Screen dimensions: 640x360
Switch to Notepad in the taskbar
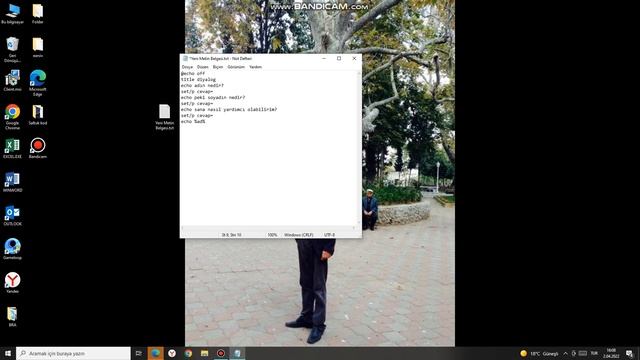(x=237, y=353)
